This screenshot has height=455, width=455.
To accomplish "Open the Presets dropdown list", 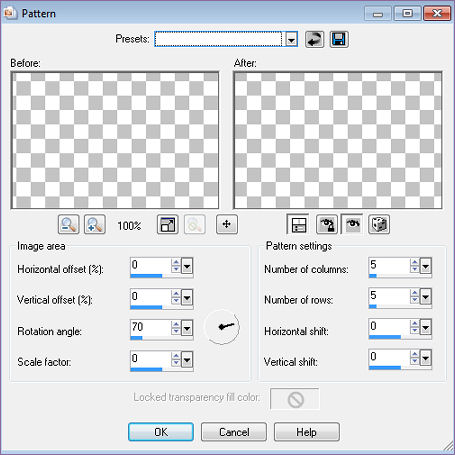I will 291,40.
